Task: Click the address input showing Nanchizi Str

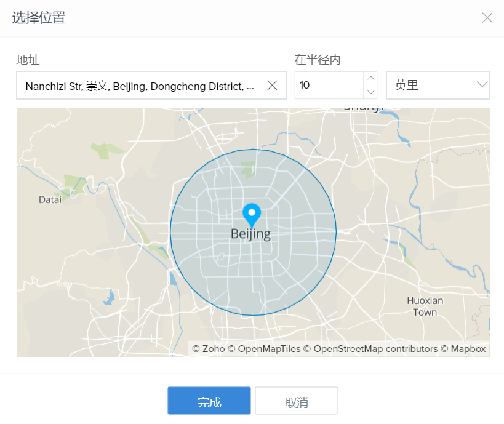Action: click(x=151, y=86)
